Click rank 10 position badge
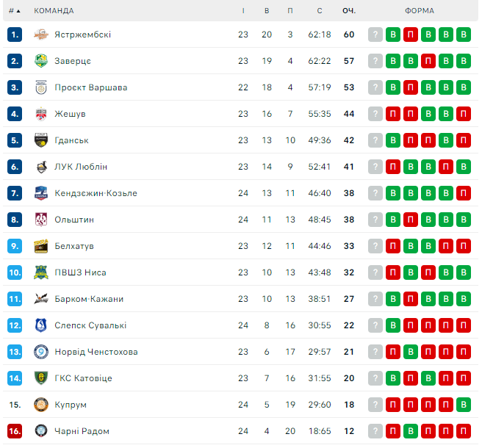The height and width of the screenshot is (448, 482). [15, 272]
